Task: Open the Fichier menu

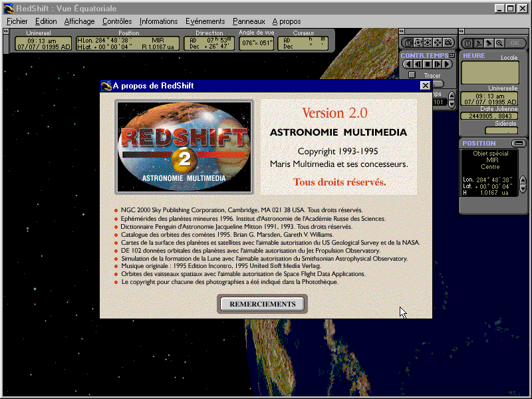Action: pos(17,21)
